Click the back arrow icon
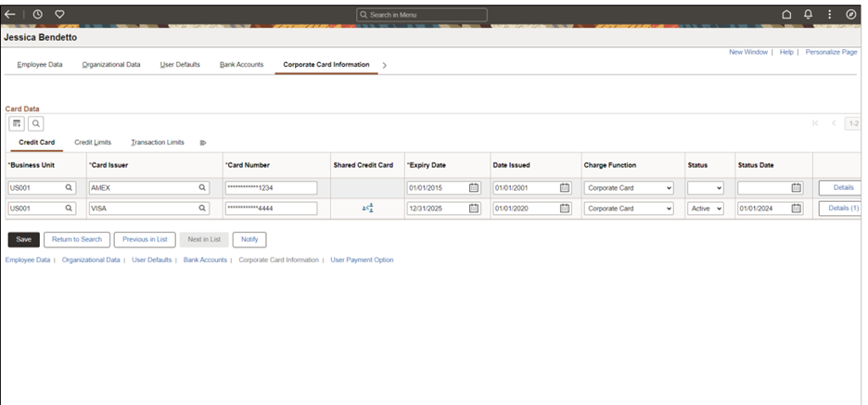The image size is (868, 405). [x=9, y=15]
